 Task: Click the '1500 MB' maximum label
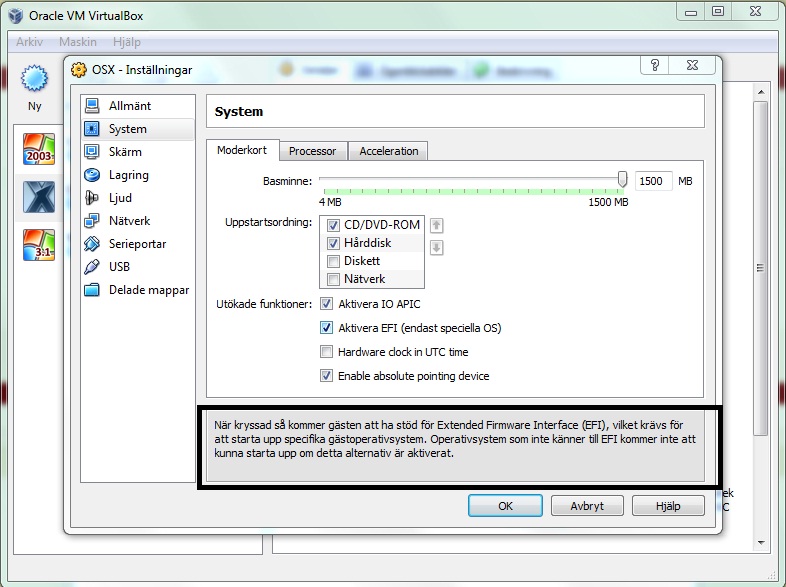click(608, 202)
